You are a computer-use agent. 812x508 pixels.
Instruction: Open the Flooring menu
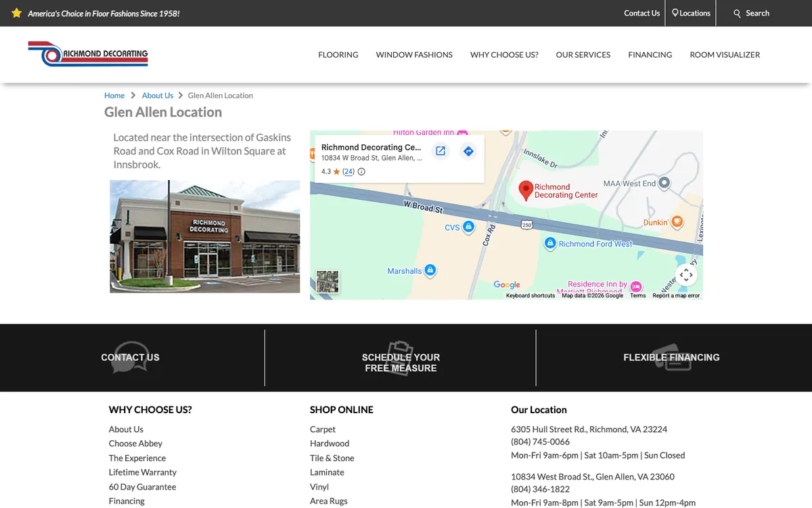[338, 55]
